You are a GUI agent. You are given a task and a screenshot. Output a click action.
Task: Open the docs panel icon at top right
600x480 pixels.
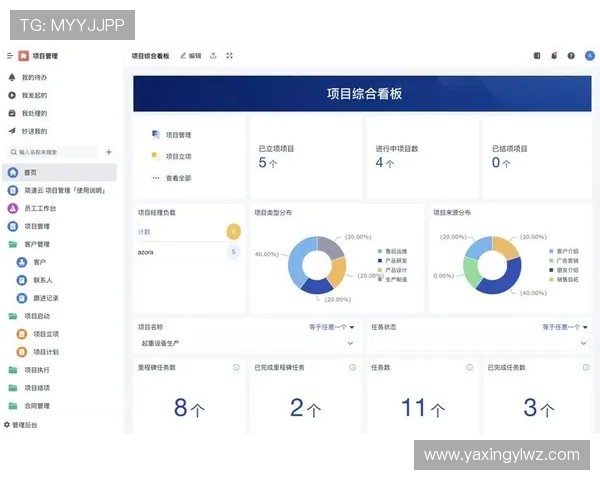point(537,56)
